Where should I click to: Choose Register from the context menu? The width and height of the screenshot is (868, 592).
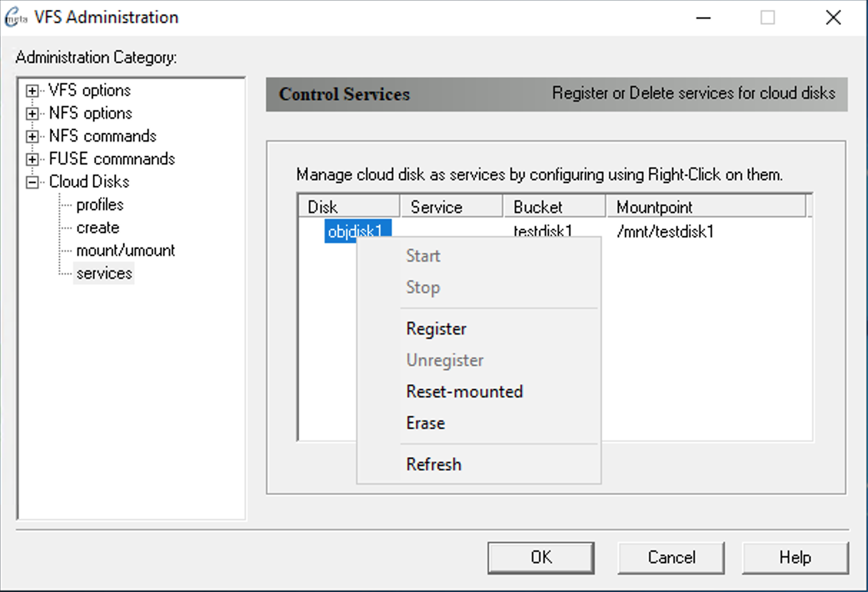click(x=436, y=329)
